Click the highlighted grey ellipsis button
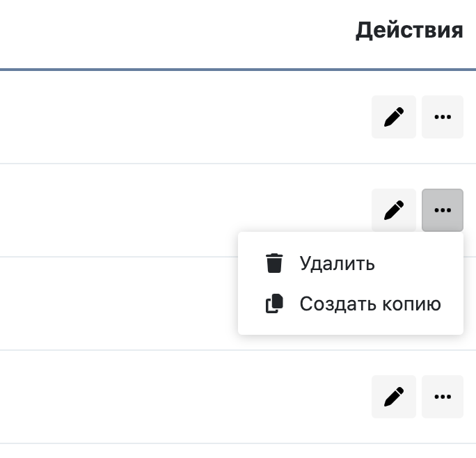The width and height of the screenshot is (476, 458). click(x=443, y=210)
